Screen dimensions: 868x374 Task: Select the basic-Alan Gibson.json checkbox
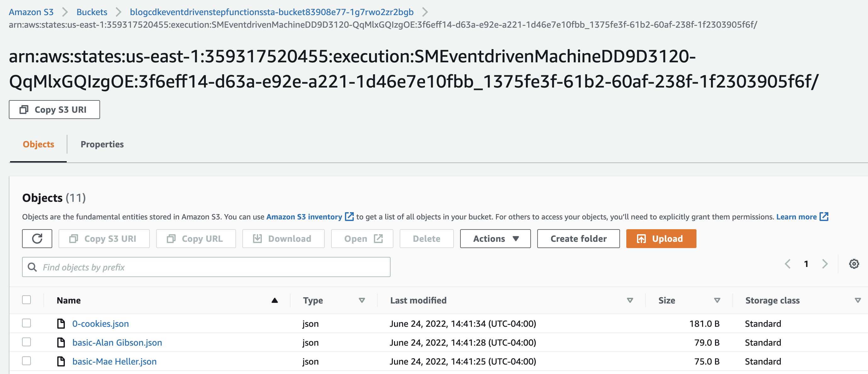point(26,342)
